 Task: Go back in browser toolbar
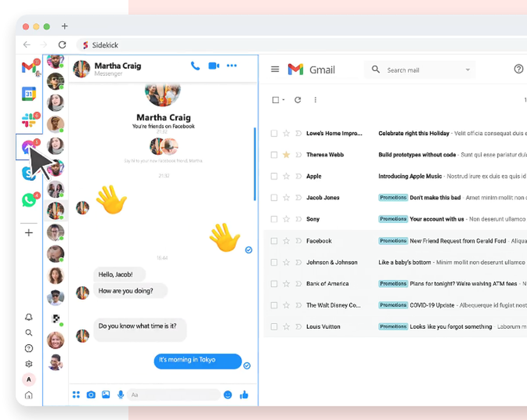pyautogui.click(x=27, y=45)
